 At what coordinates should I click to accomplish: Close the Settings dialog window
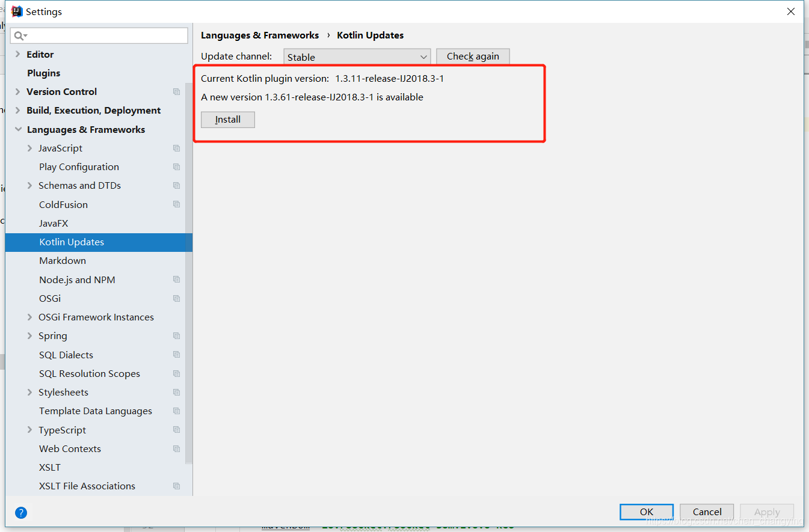coord(791,11)
